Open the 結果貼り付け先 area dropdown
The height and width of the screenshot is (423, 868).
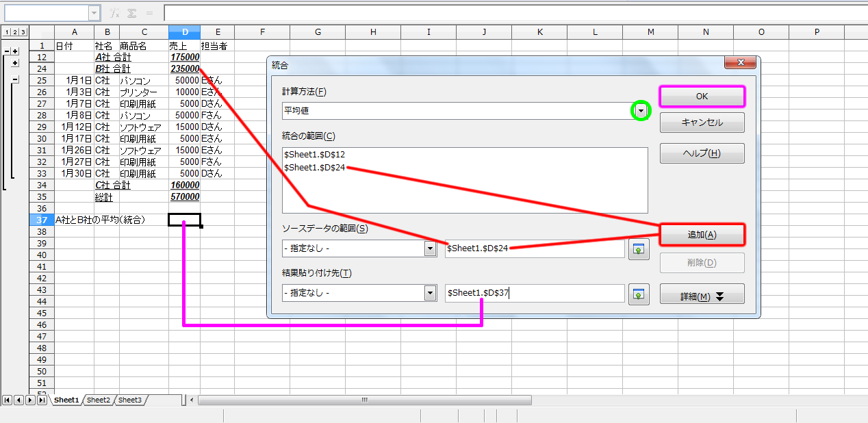(430, 294)
